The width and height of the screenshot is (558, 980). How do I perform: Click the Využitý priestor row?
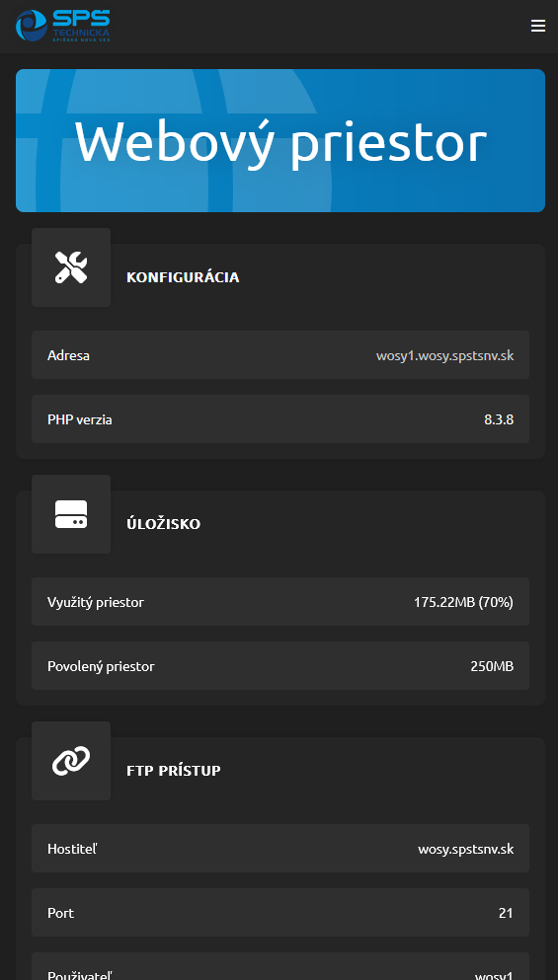(280, 602)
